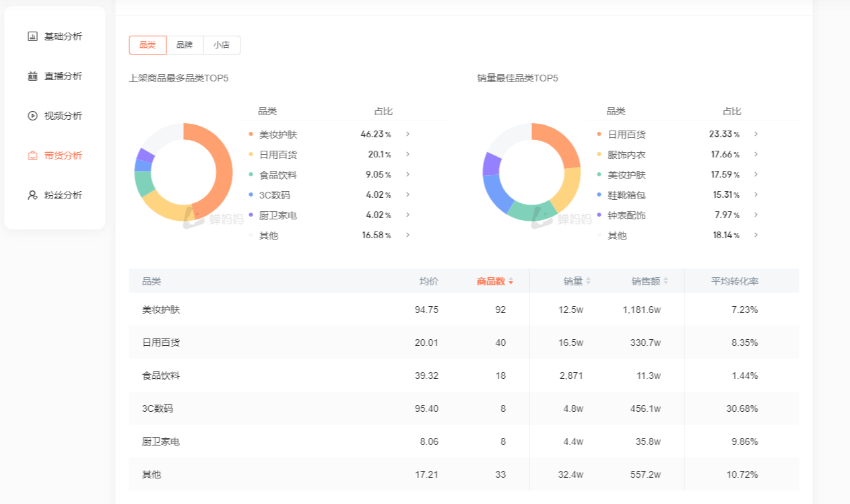Select 3C数码 row in table
850x504 pixels.
tap(464, 408)
